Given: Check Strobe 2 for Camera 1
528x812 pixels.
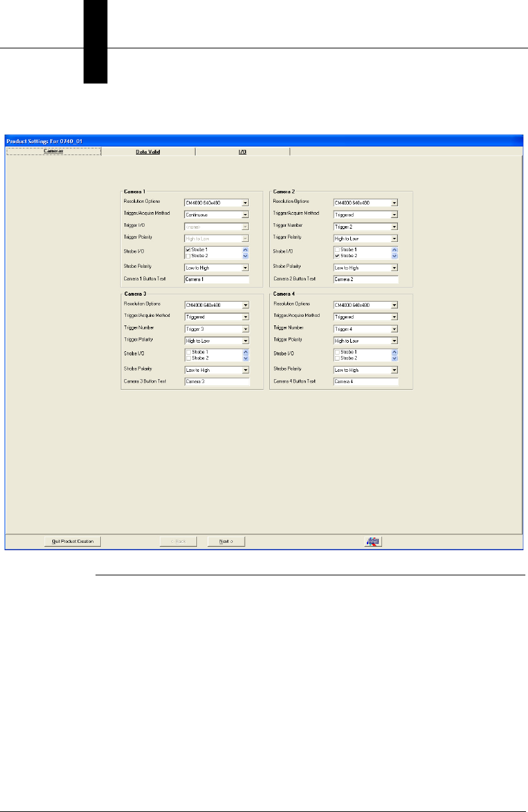Looking at the screenshot, I should click(x=188, y=255).
